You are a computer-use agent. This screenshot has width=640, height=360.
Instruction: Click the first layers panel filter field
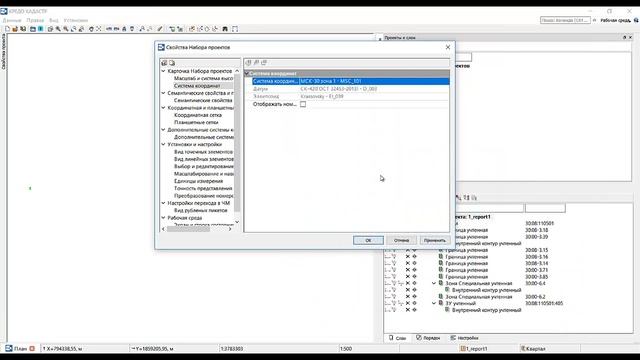(489, 209)
